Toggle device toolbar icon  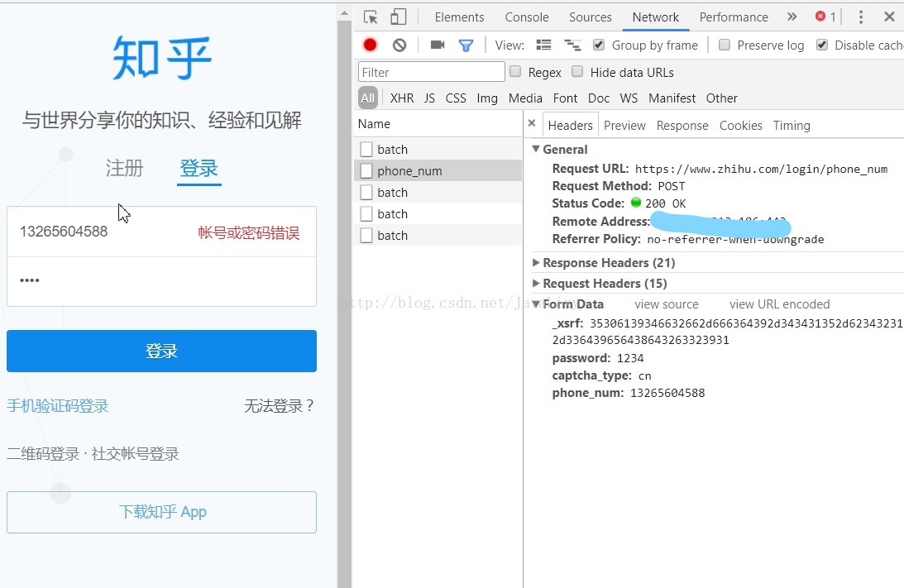pos(399,17)
